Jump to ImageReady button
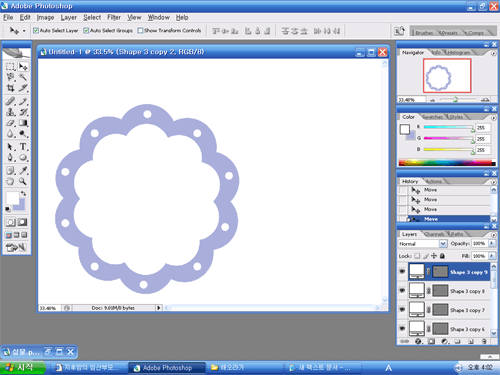 16,247
